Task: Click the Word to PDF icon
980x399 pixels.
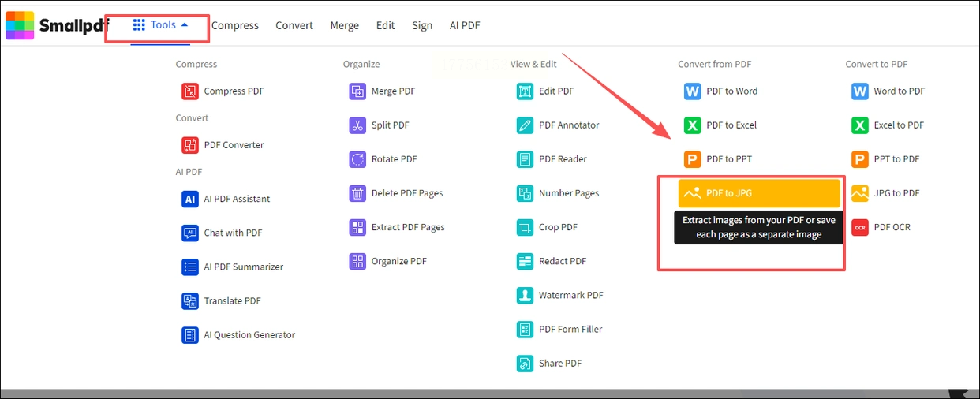Action: [859, 91]
